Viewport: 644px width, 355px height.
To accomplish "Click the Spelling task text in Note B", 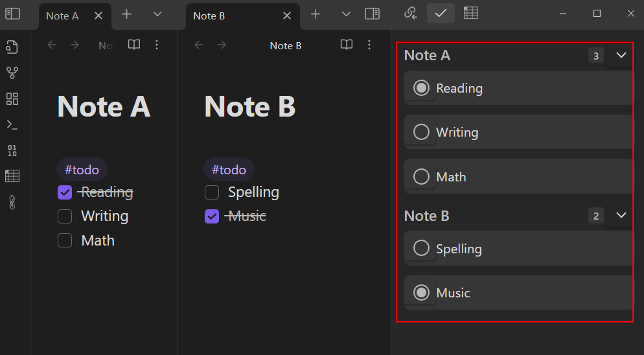I will pos(253,193).
